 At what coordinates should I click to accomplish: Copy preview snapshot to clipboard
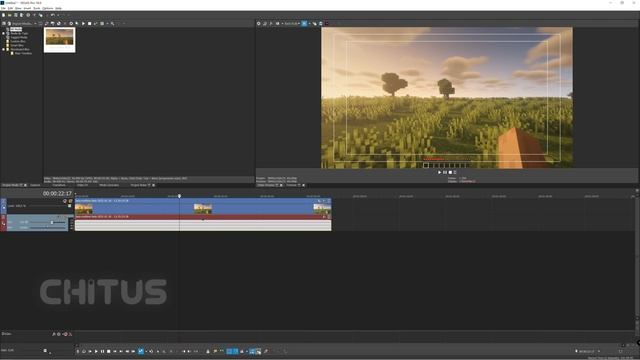pyautogui.click(x=314, y=24)
